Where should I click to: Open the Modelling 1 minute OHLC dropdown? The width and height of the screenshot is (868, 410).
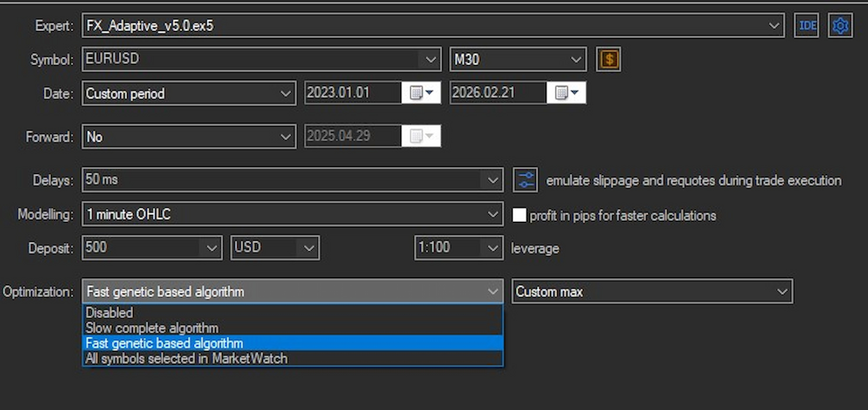292,214
